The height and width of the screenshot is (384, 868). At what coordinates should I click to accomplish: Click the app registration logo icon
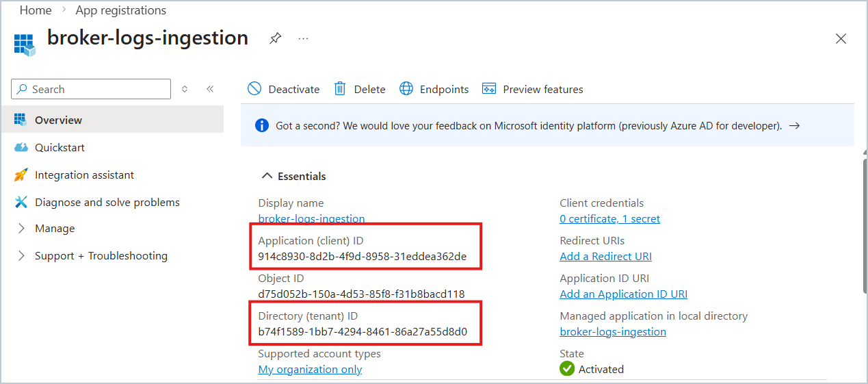(x=24, y=44)
